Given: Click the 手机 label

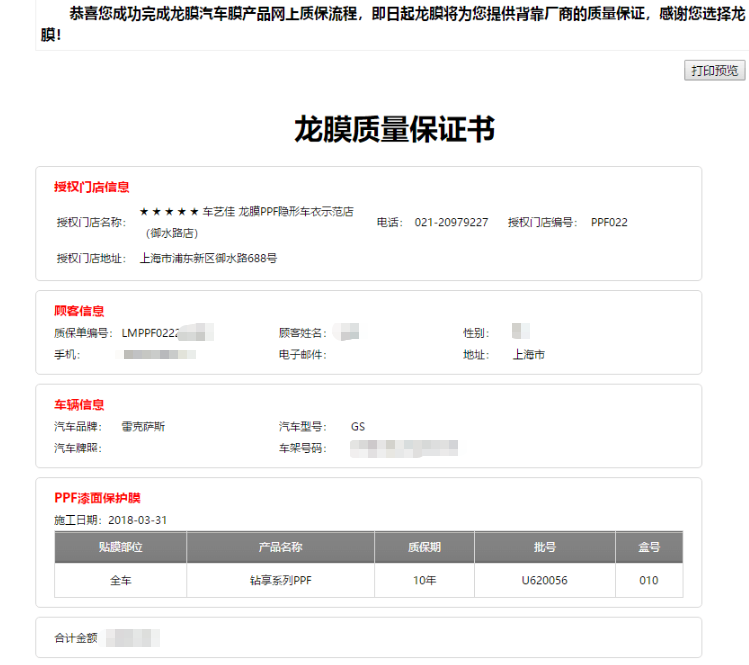Looking at the screenshot, I should point(67,355).
